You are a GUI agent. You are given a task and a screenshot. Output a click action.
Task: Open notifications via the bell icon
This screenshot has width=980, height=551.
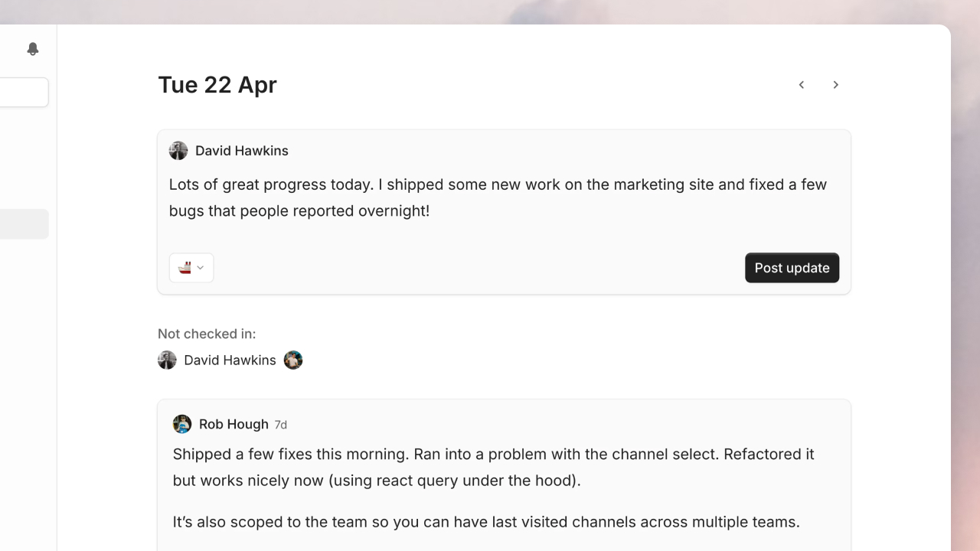(x=32, y=48)
